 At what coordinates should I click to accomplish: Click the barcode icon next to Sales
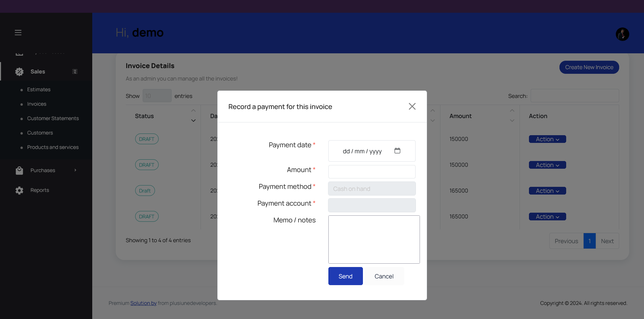(x=74, y=71)
